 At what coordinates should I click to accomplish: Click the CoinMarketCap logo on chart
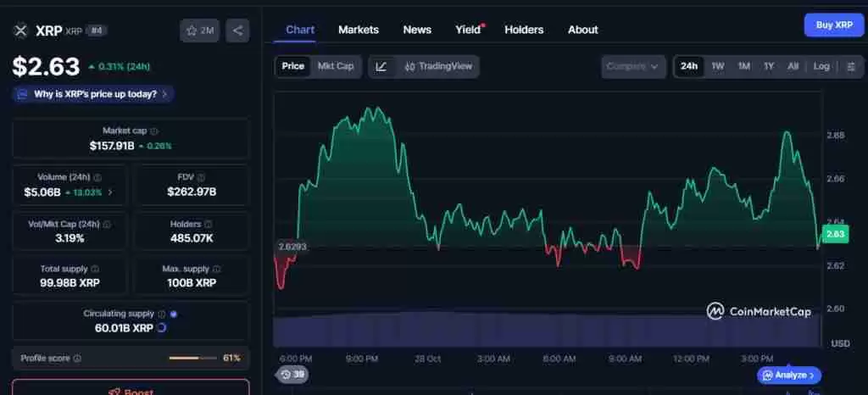pyautogui.click(x=759, y=311)
